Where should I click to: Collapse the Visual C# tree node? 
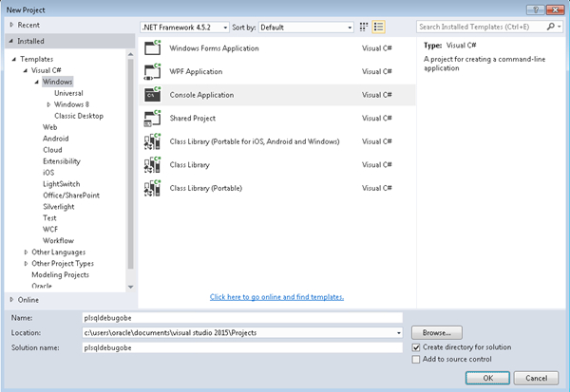[x=26, y=70]
